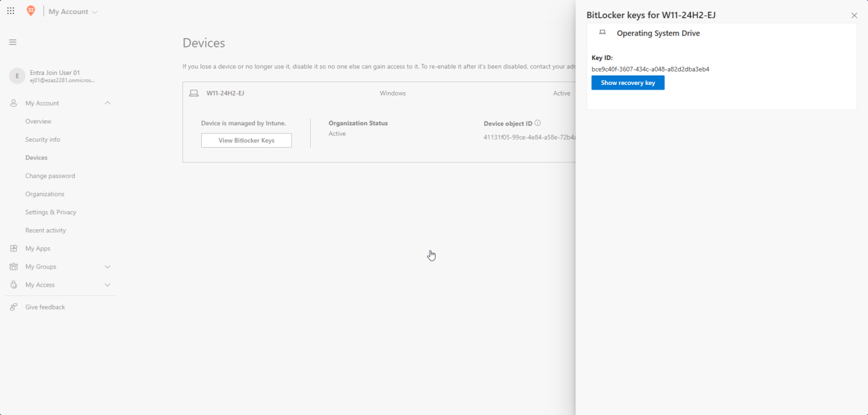Open Organizations page

point(45,194)
